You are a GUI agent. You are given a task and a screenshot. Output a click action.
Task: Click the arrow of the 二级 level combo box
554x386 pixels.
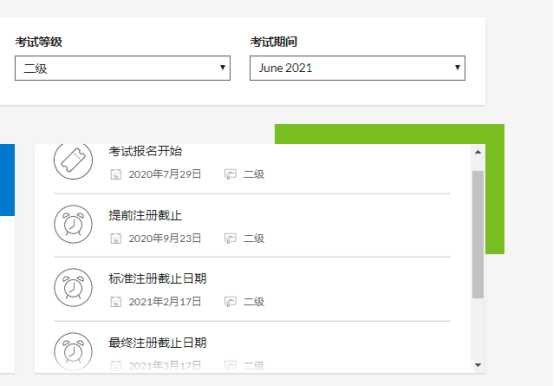pos(223,67)
